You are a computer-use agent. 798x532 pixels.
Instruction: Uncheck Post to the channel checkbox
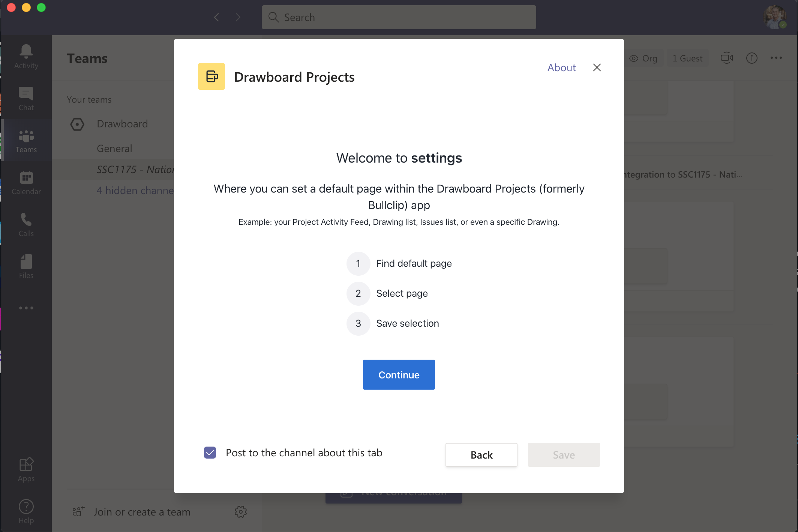click(210, 453)
